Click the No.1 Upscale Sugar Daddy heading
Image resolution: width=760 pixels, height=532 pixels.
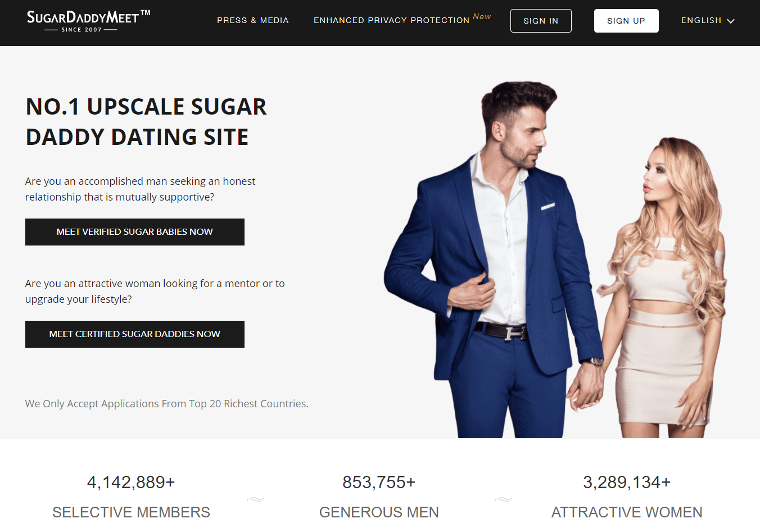146,122
